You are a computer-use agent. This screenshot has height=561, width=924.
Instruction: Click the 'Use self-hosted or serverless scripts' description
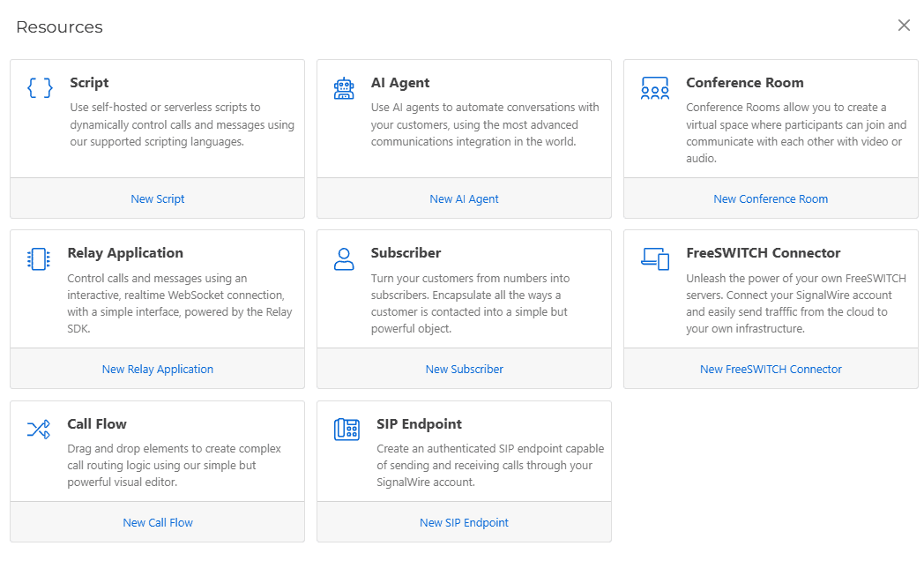183,124
